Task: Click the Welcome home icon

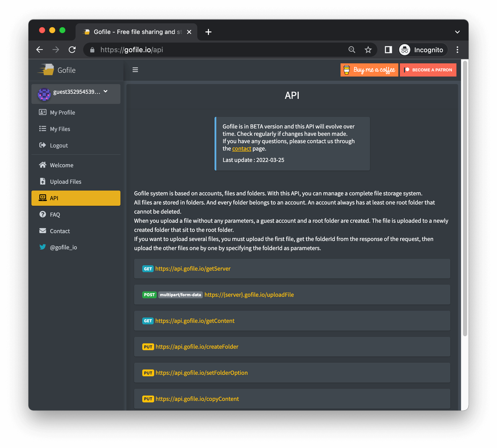Action: [43, 165]
